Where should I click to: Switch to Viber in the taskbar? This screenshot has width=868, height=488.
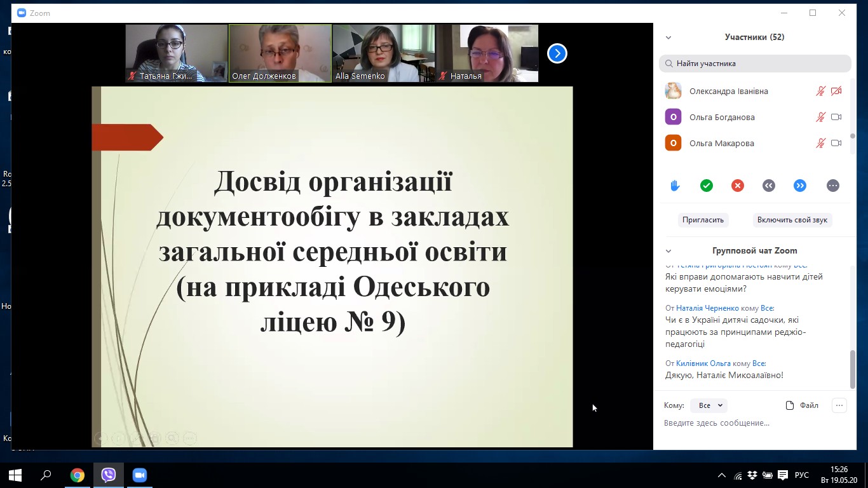point(109,475)
